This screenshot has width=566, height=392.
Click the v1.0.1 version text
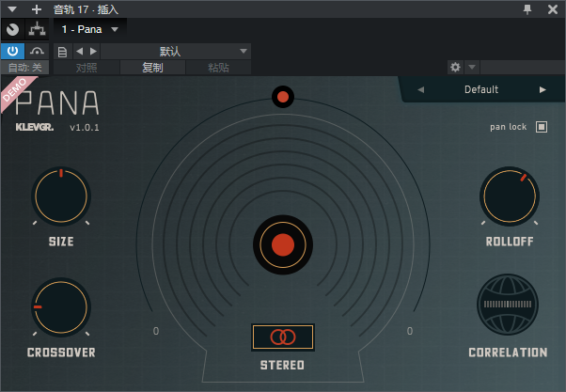tap(85, 128)
